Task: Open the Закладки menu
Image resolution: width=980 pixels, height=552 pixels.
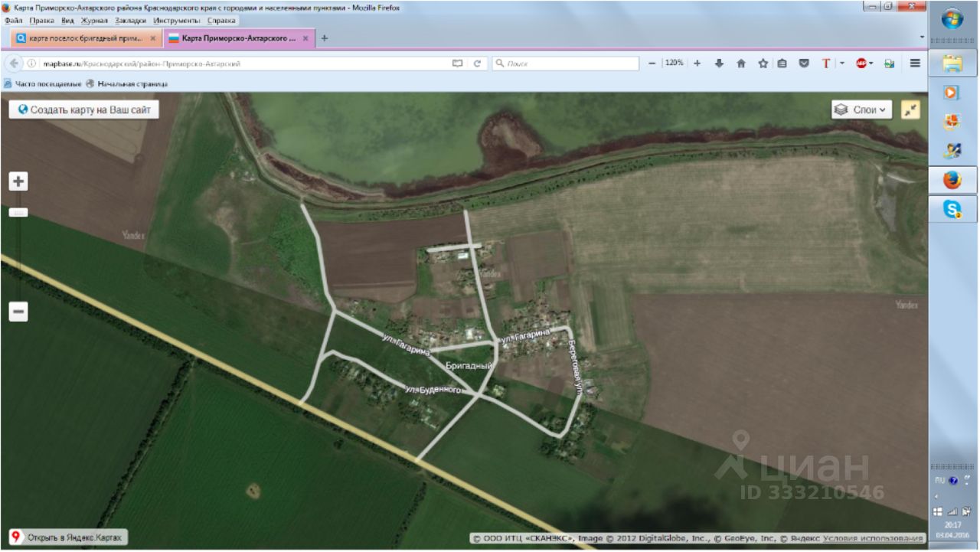Action: (x=130, y=21)
